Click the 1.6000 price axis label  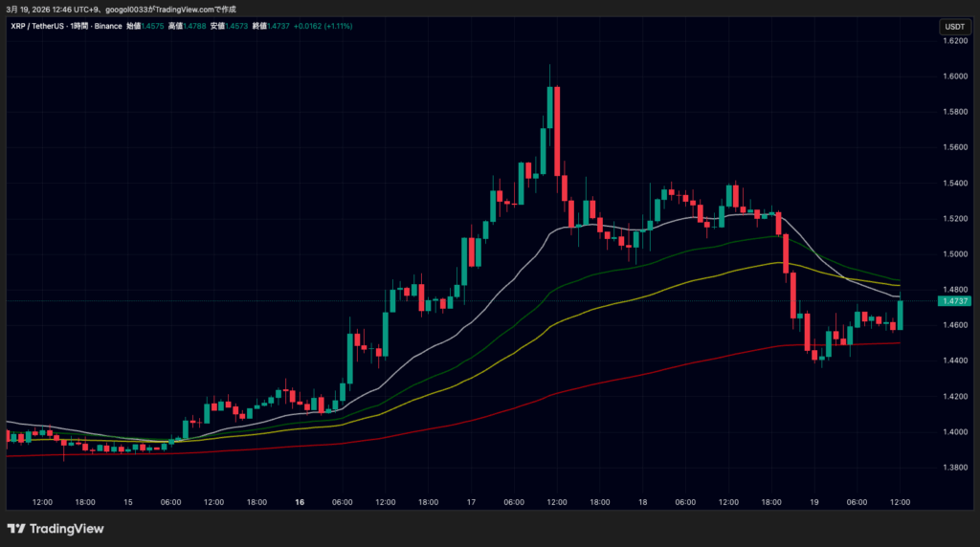[x=954, y=77]
